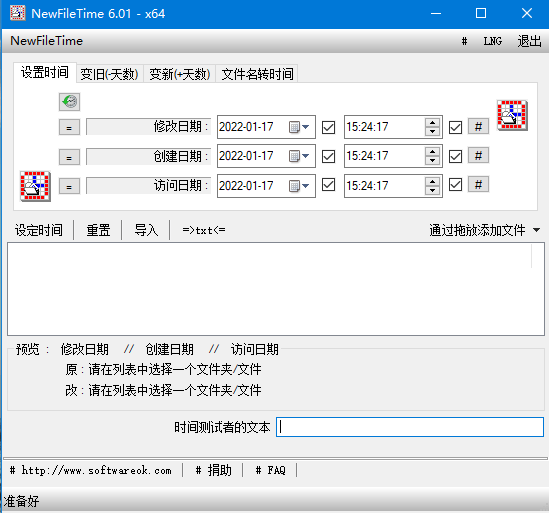Click the '#' button in 访问日期 row

(x=478, y=185)
